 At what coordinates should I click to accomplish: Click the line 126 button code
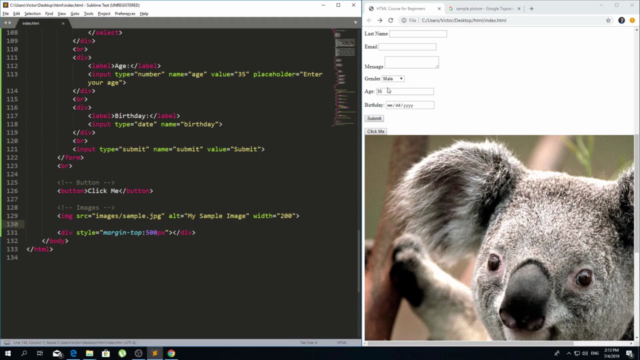point(105,191)
